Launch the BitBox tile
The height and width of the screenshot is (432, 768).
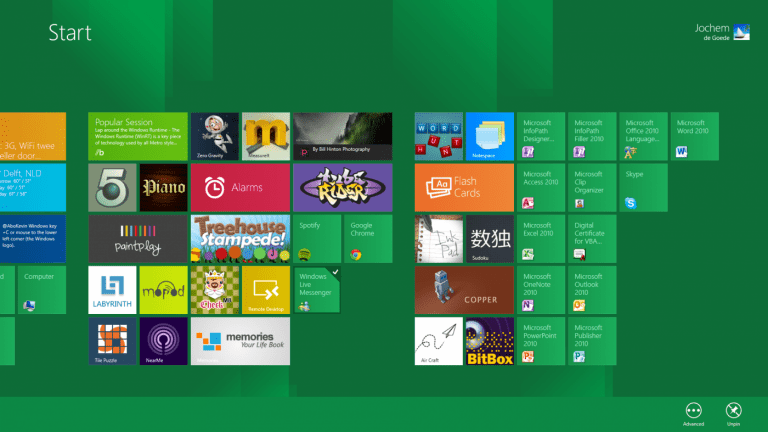point(490,341)
